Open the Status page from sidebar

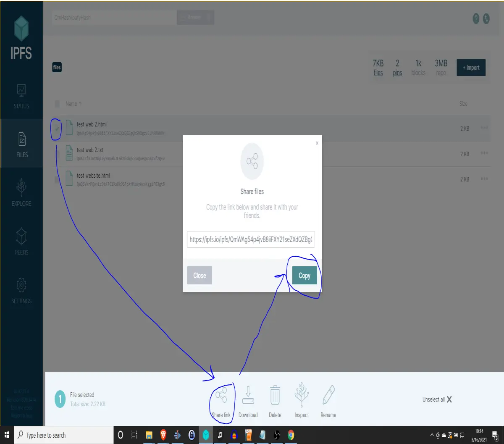[21, 96]
